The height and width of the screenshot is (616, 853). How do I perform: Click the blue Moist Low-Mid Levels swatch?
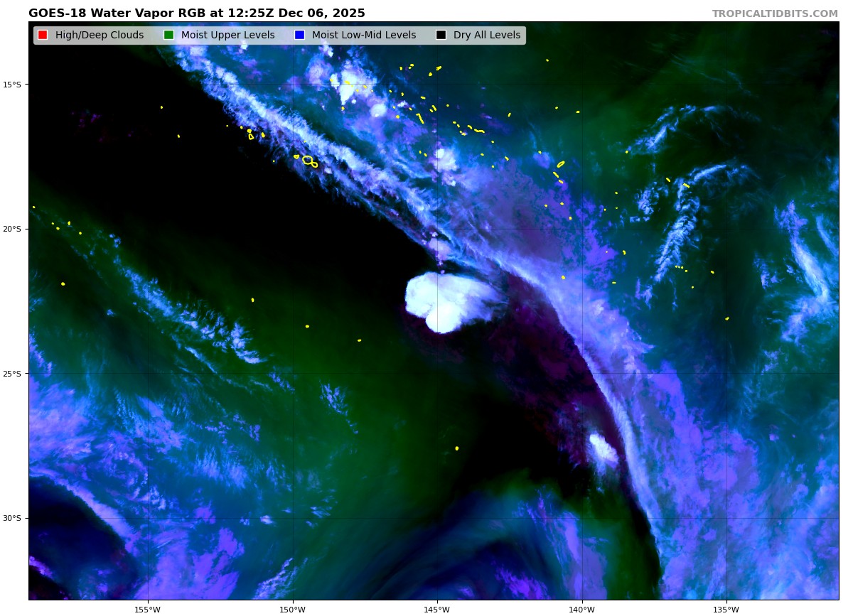tap(299, 35)
